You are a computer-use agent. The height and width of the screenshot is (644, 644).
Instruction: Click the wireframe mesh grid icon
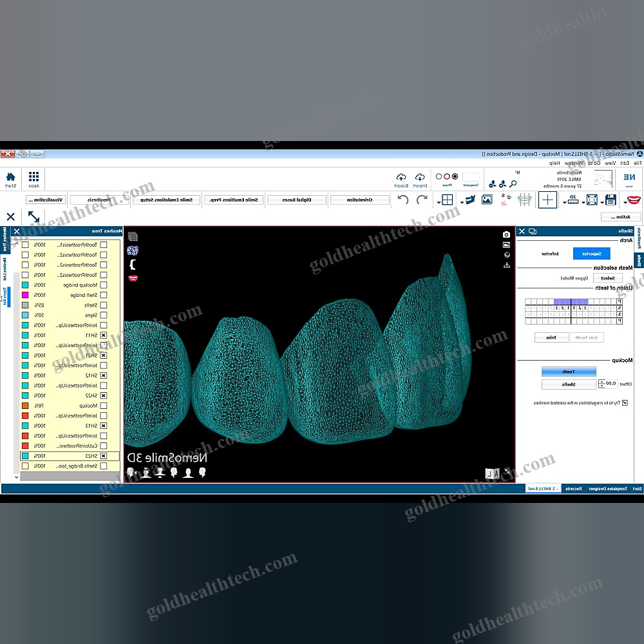(x=133, y=236)
